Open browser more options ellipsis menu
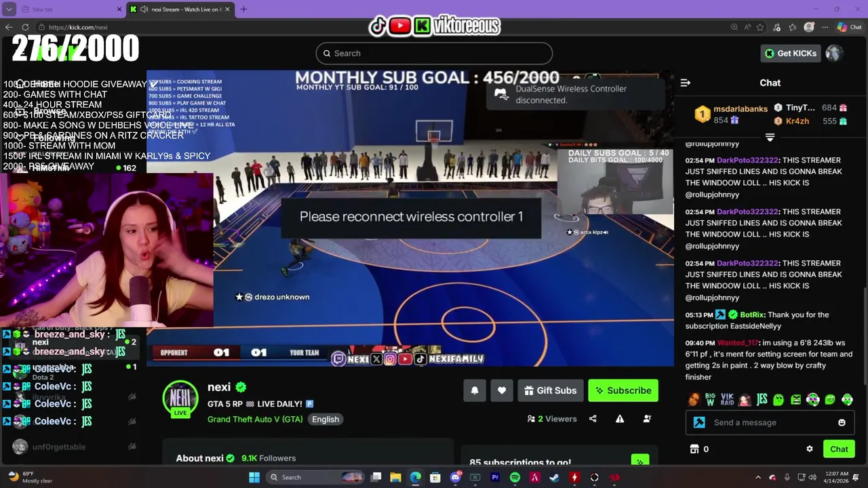 pos(825,27)
